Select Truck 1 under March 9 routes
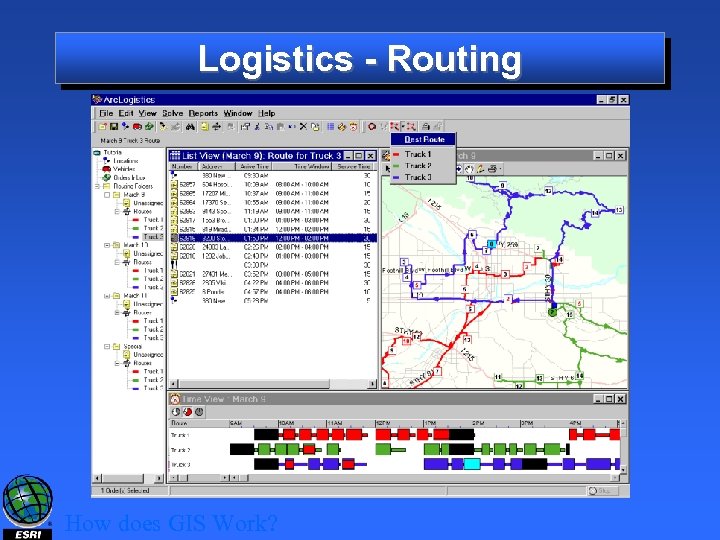 [153, 220]
